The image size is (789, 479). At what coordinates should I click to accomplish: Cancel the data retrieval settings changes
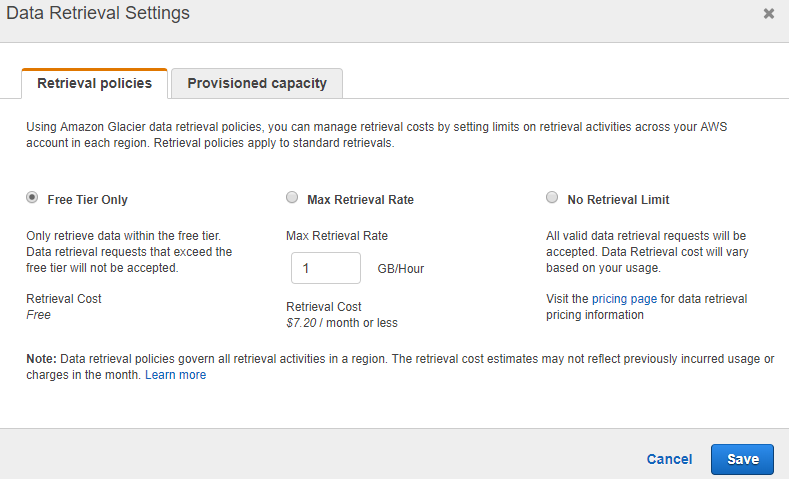(669, 459)
